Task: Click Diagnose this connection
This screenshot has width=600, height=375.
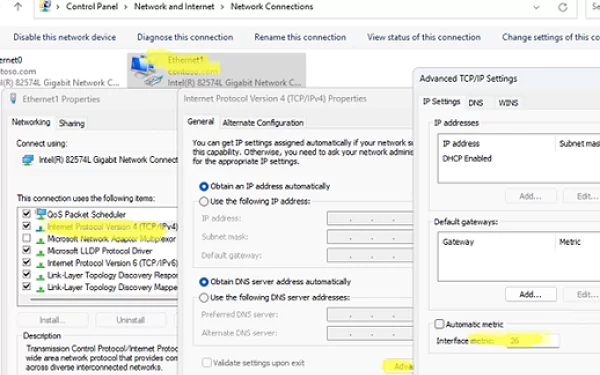Action: coord(185,37)
